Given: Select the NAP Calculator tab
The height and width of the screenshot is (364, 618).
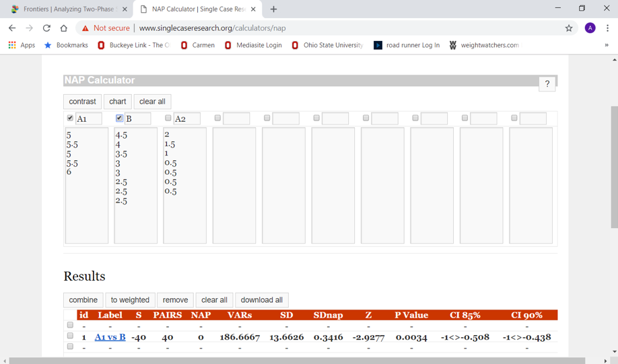Looking at the screenshot, I should (x=198, y=9).
